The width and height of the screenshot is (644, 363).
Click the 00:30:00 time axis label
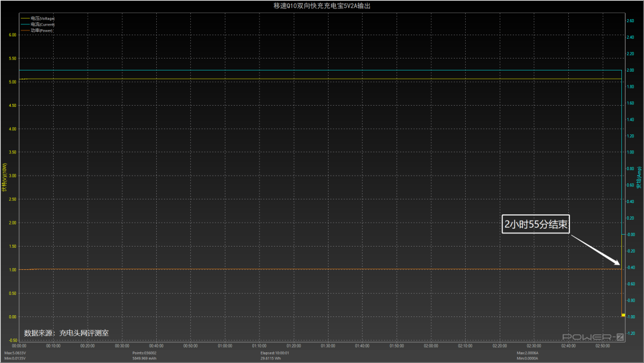122,346
